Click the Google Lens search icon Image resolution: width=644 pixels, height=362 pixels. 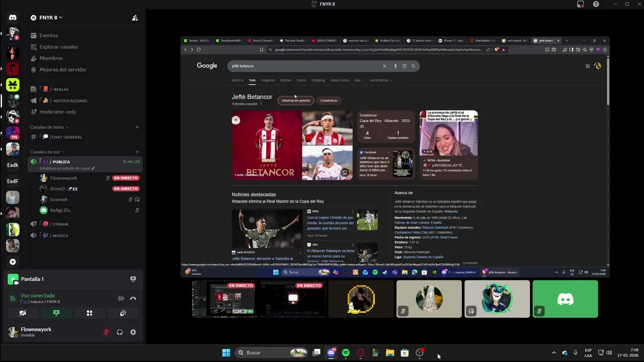click(x=404, y=66)
